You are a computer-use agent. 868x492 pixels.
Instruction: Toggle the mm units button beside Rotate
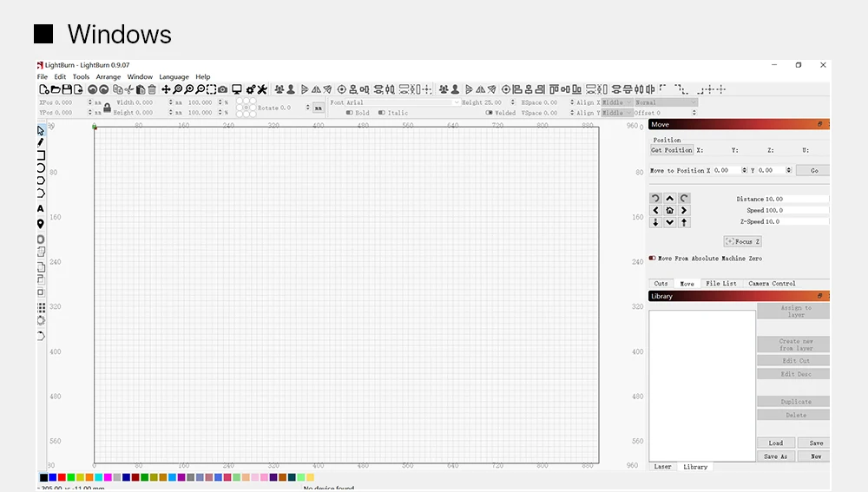click(319, 108)
